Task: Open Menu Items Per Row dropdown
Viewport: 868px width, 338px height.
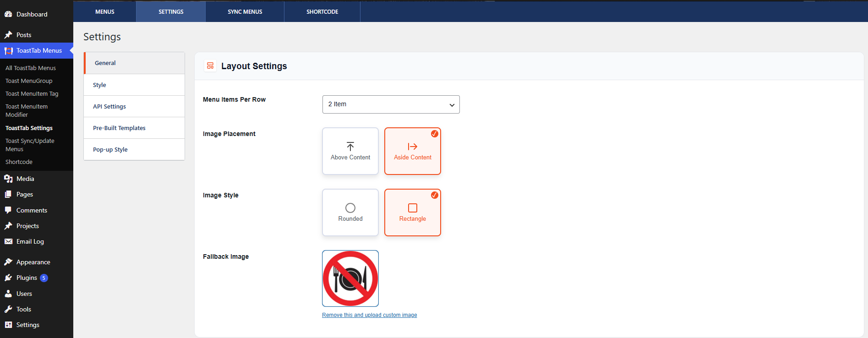Action: point(391,104)
